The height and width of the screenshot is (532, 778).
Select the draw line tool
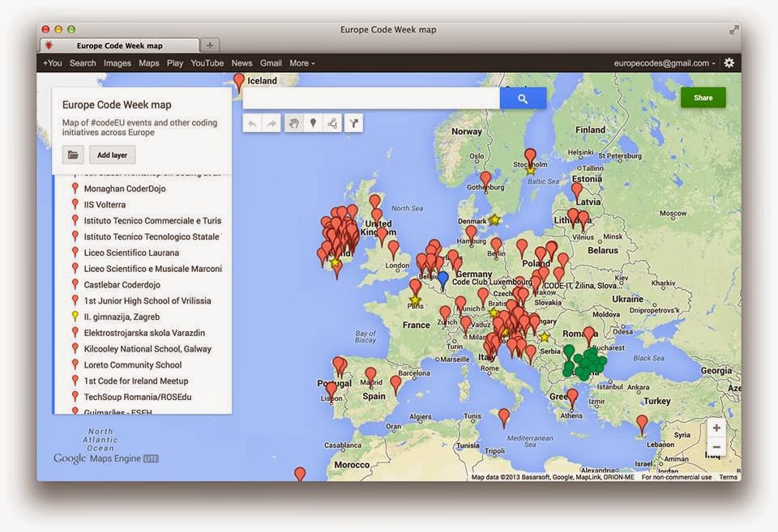tap(332, 123)
